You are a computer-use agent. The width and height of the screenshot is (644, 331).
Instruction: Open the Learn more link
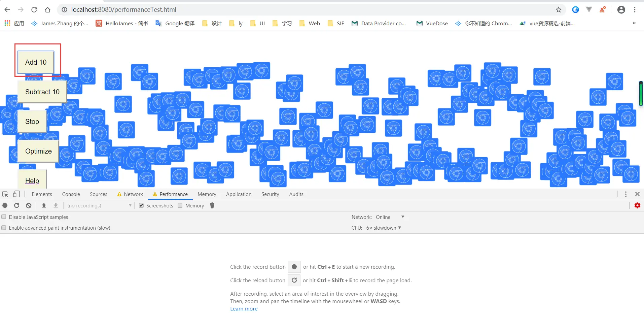click(x=244, y=309)
